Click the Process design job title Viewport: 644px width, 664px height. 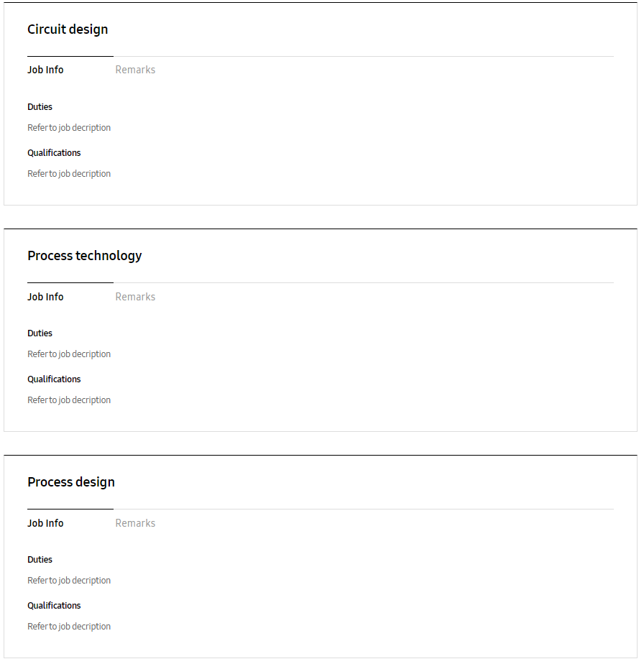point(71,482)
